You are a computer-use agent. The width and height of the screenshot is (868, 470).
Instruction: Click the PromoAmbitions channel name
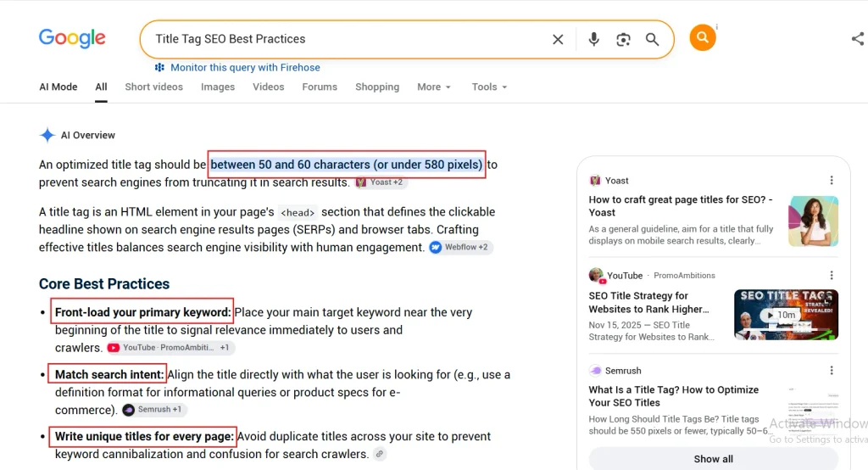684,276
